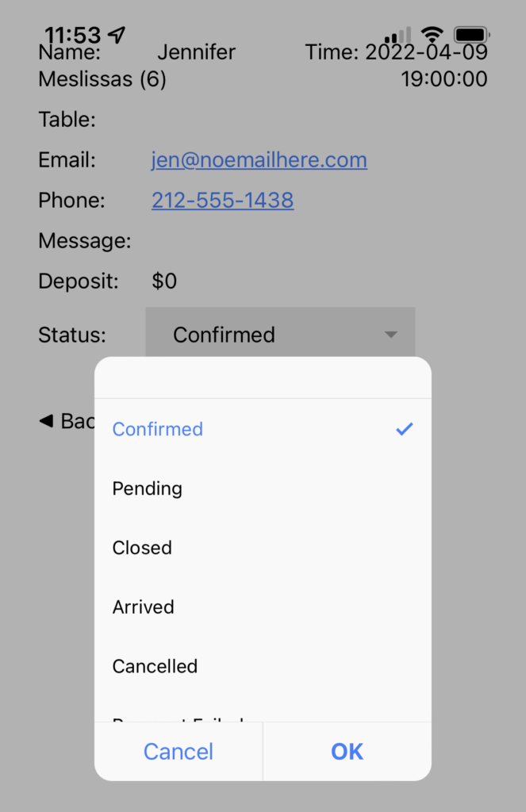Confirm the selection with OK

347,752
